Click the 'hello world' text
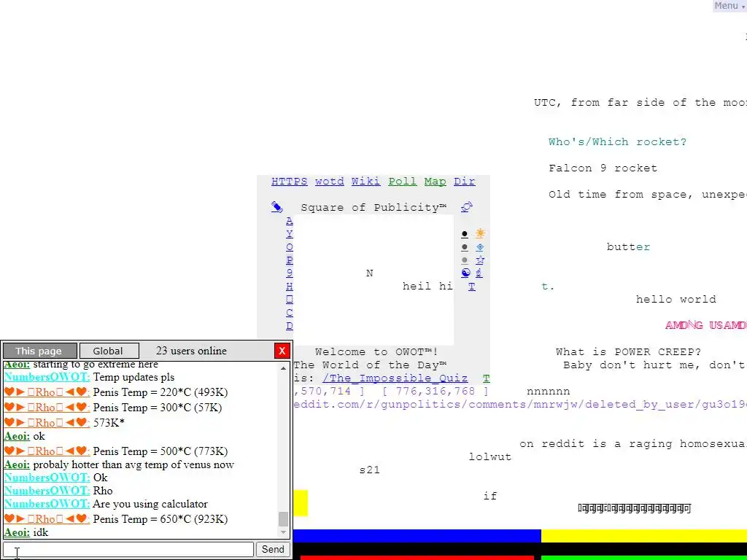 point(676,300)
